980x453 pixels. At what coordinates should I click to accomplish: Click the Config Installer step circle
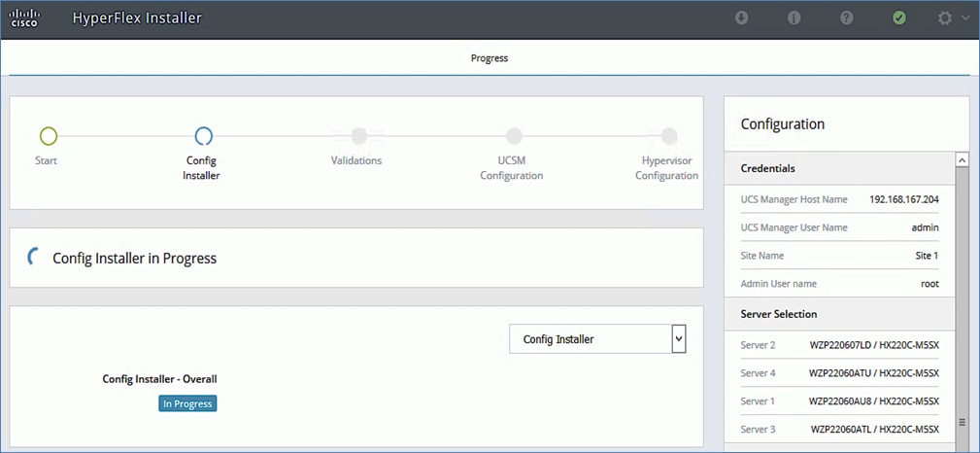[203, 136]
